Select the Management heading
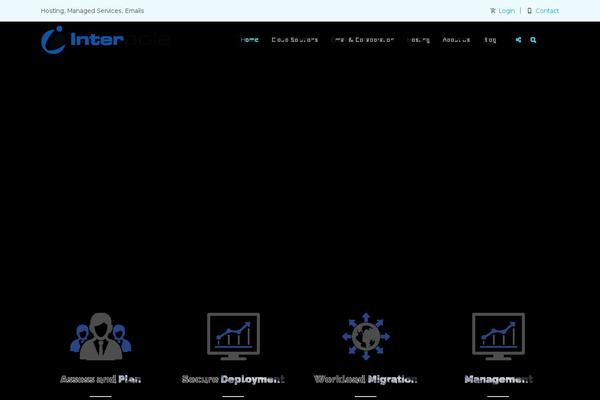Image resolution: width=600 pixels, height=400 pixels. click(x=498, y=379)
